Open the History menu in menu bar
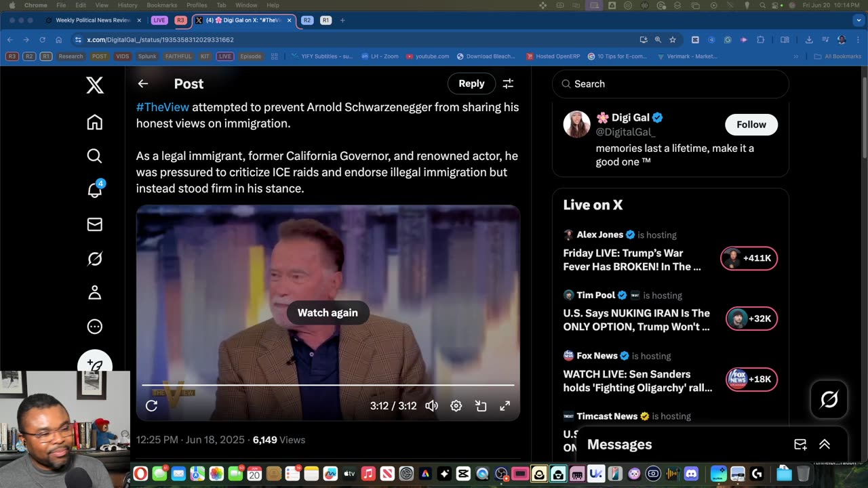This screenshot has width=868, height=488. pyautogui.click(x=127, y=5)
